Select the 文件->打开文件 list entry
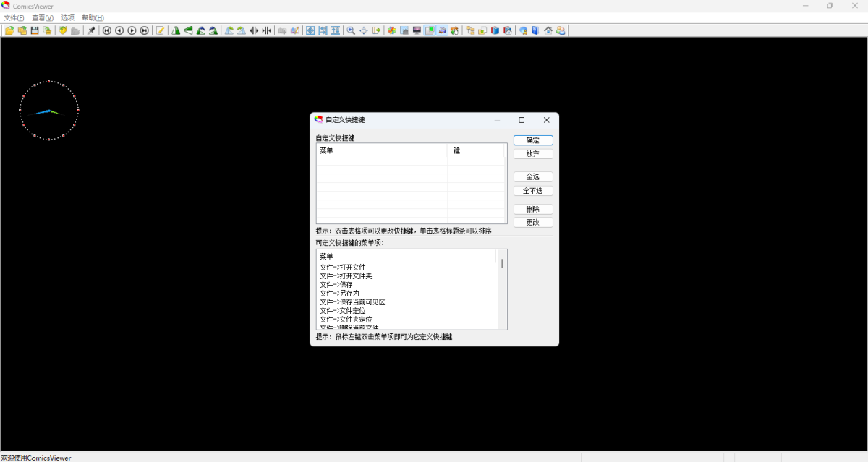 (x=341, y=267)
